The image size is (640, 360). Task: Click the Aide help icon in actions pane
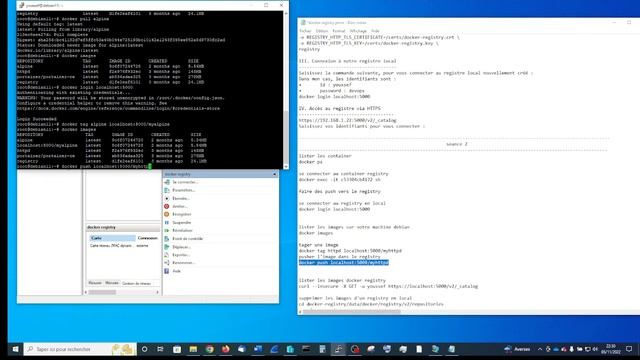click(167, 271)
